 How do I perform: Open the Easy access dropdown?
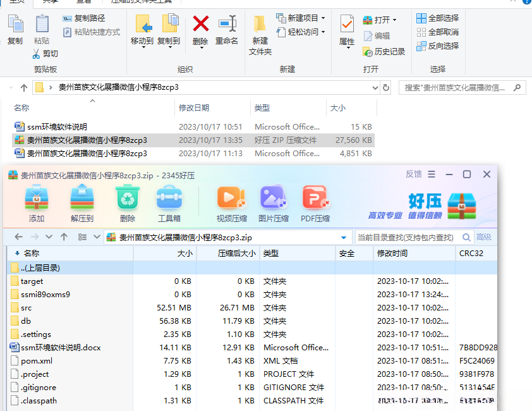[301, 32]
